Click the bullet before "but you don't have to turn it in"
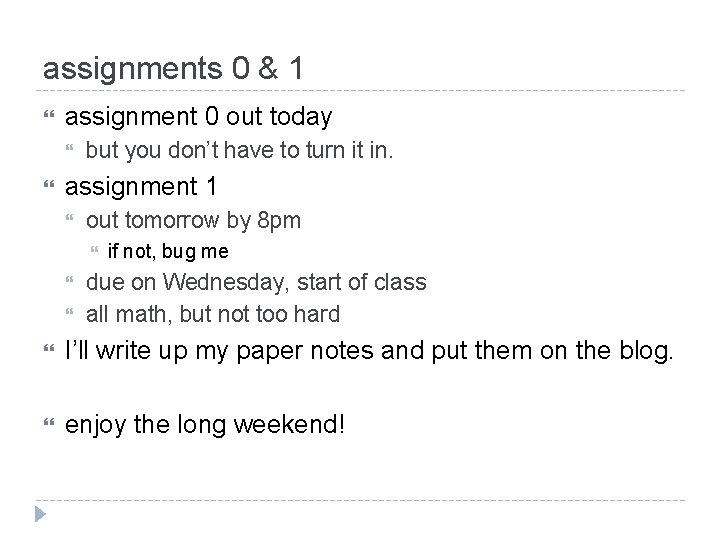The width and height of the screenshot is (720, 540). point(70,152)
